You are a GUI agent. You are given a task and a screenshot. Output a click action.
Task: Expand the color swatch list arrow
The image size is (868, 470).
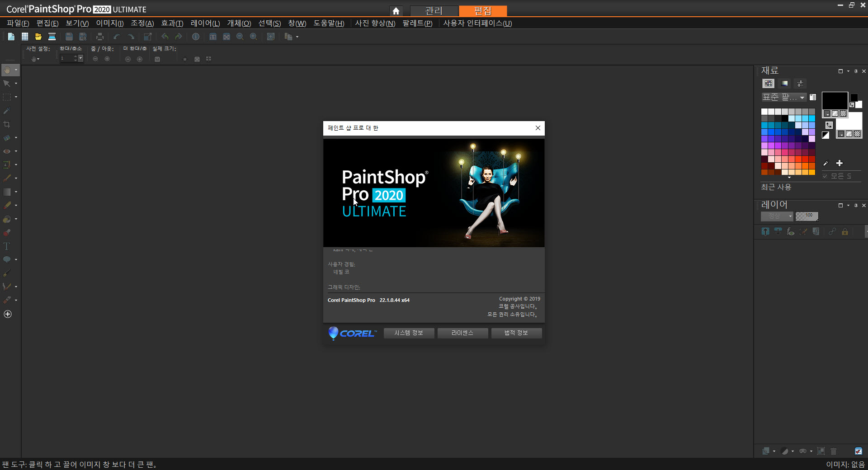(789, 177)
